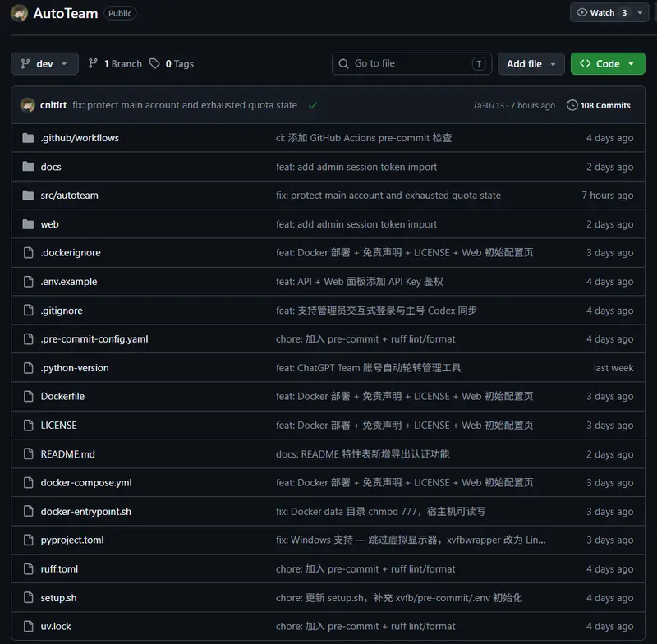Open the README.md file
Image resolution: width=657 pixels, height=644 pixels.
(67, 454)
